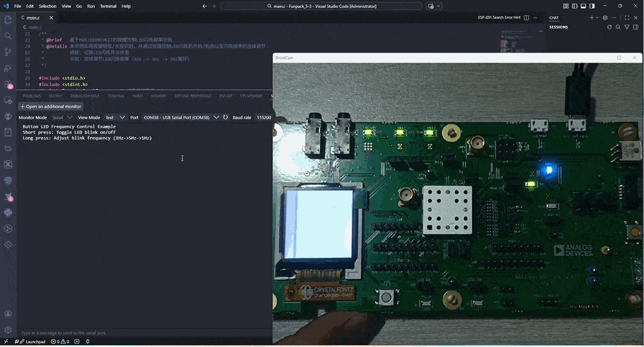The width and height of the screenshot is (644, 347).
Task: Open the Run and Debug view
Action: coord(8,68)
